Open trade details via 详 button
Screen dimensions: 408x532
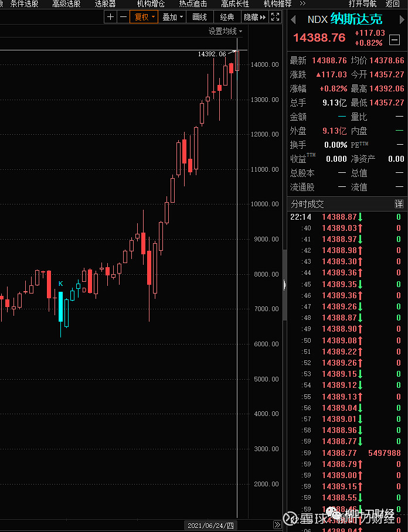click(399, 204)
